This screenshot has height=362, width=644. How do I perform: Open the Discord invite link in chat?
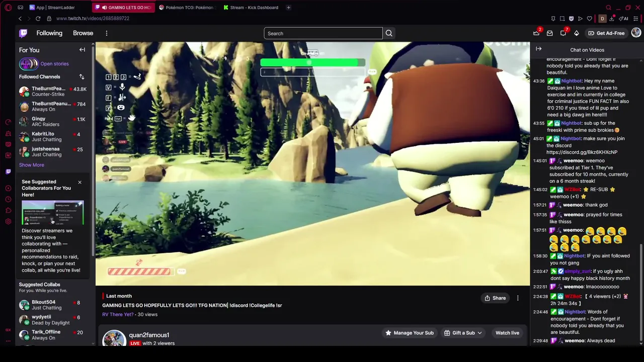pyautogui.click(x=582, y=152)
